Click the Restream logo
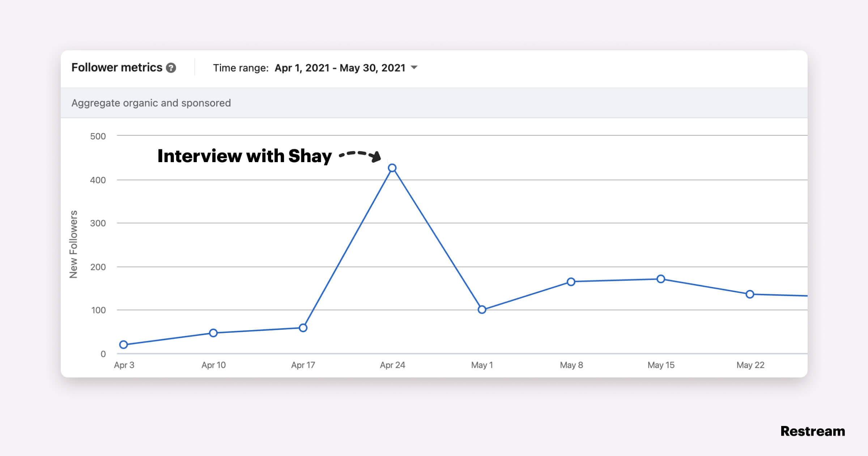The height and width of the screenshot is (456, 868). 812,431
